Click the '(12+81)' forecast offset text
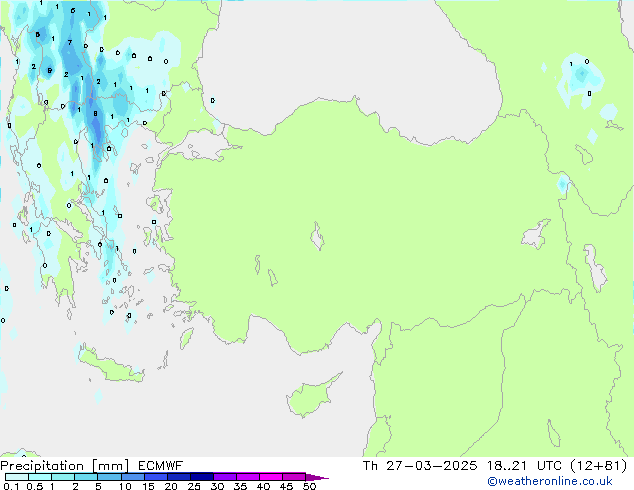Image resolution: width=634 pixels, height=490 pixels. pos(599,466)
